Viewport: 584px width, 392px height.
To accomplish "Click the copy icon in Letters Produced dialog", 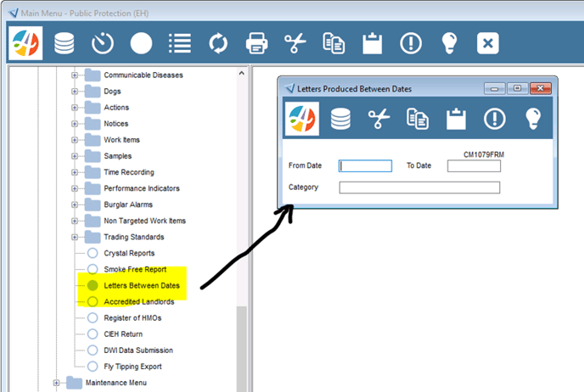I will [418, 119].
